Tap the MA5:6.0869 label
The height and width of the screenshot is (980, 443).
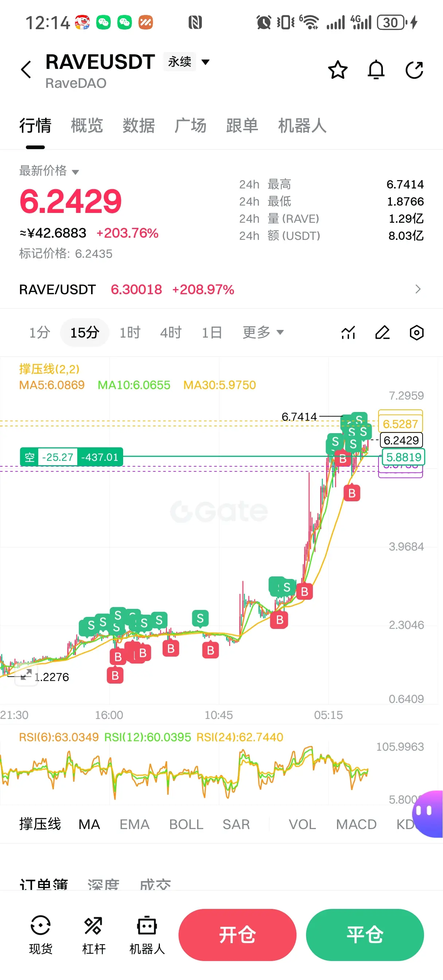(x=52, y=385)
